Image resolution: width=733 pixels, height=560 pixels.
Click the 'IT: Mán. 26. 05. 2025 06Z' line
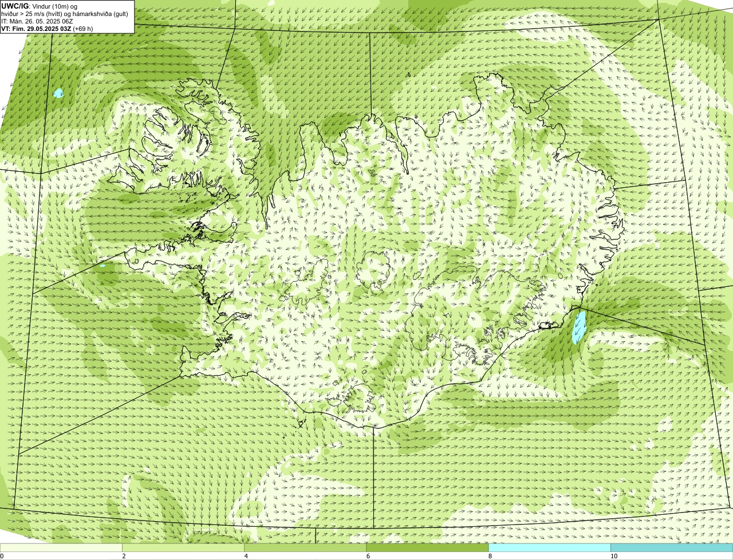(x=37, y=21)
